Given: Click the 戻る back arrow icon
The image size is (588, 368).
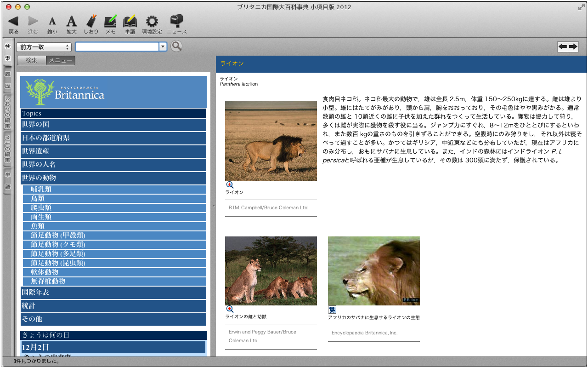Looking at the screenshot, I should [x=13, y=21].
